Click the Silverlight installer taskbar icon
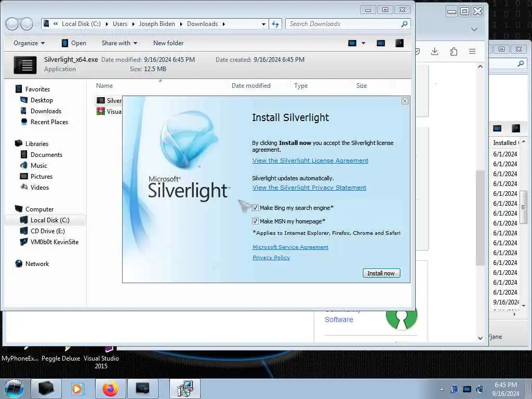The width and height of the screenshot is (532, 399). tap(185, 389)
